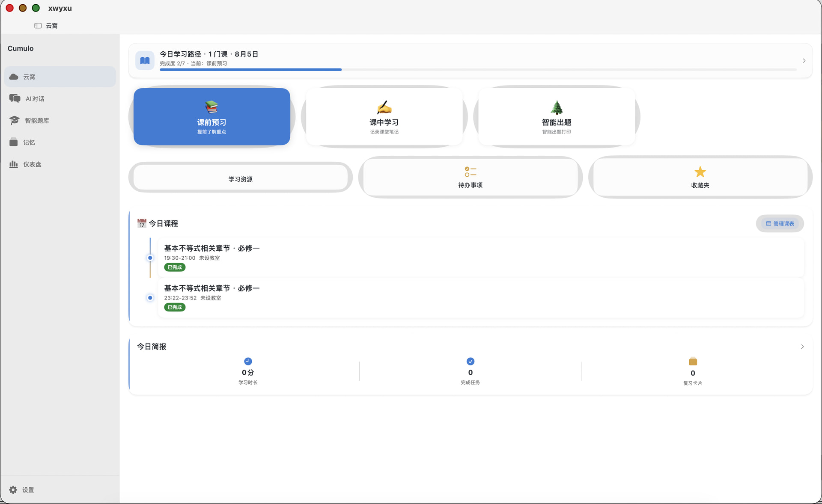Click the graduation cap 智能题库 icon
Image resolution: width=822 pixels, height=504 pixels.
pyautogui.click(x=15, y=120)
